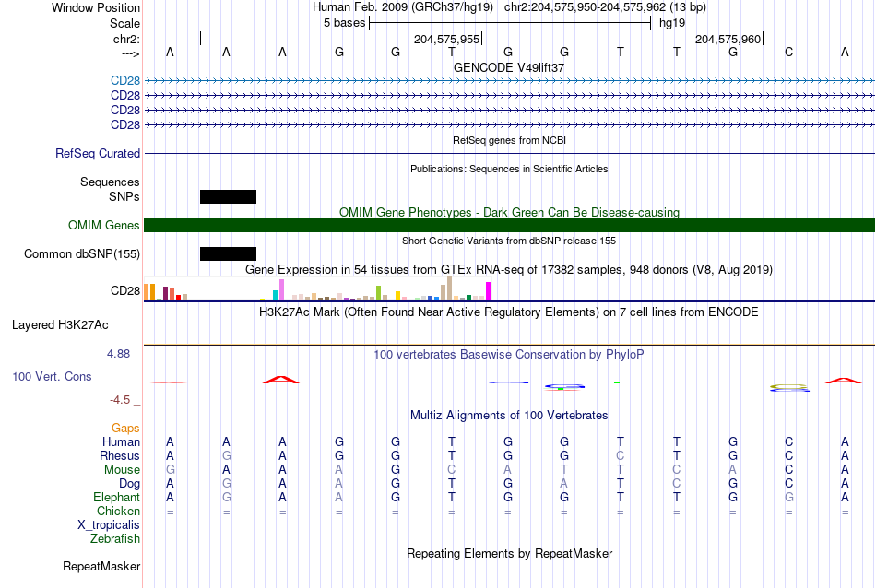The height and width of the screenshot is (588, 876).
Task: Click OMIM Gene Phenotypes track title
Action: pos(509,212)
